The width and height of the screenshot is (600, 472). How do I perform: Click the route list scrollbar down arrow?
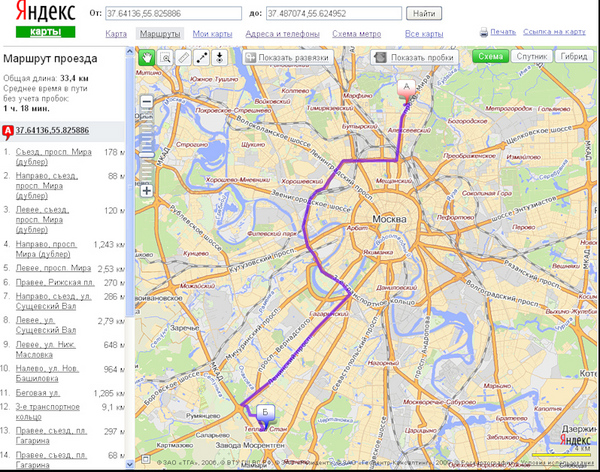(x=130, y=464)
